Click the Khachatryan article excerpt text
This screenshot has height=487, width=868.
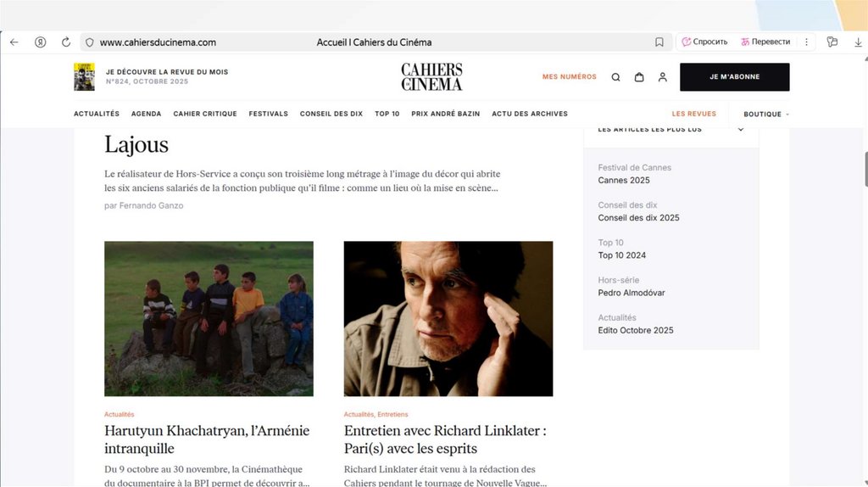pos(207,476)
